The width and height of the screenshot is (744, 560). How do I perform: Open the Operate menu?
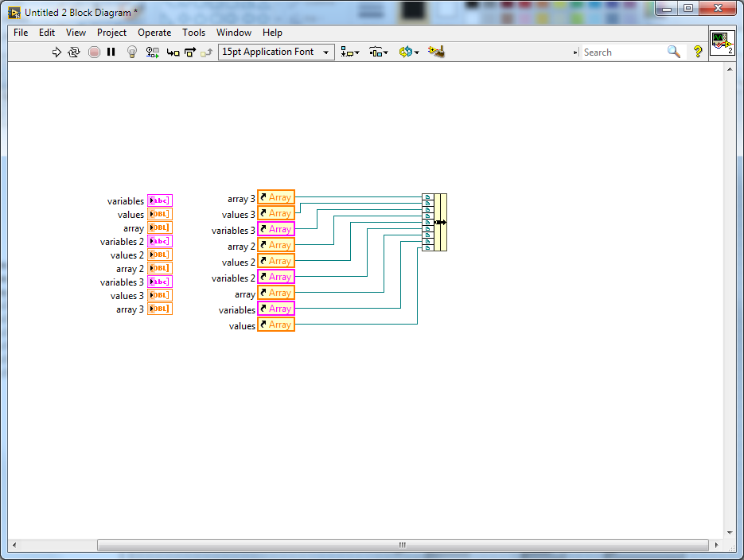tap(154, 33)
